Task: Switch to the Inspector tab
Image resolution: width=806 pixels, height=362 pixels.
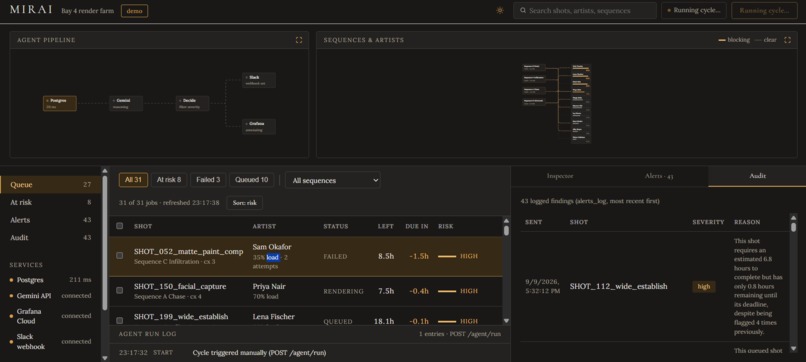Action: coord(560,176)
